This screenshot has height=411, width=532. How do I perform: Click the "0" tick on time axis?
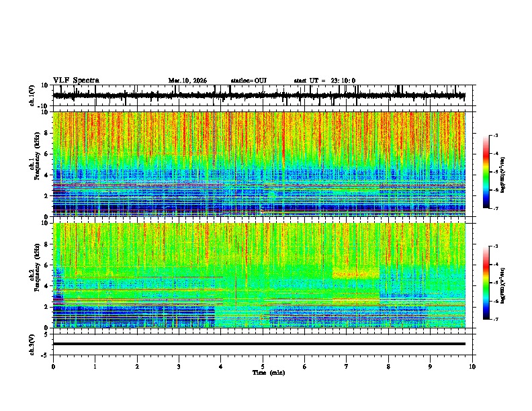(53, 367)
